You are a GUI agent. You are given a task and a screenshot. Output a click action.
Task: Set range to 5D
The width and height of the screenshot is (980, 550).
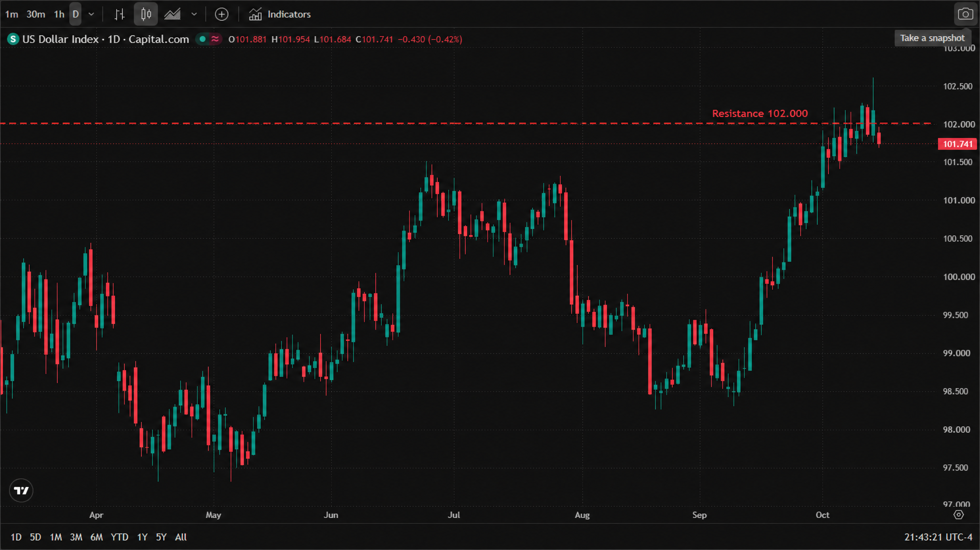pos(35,537)
